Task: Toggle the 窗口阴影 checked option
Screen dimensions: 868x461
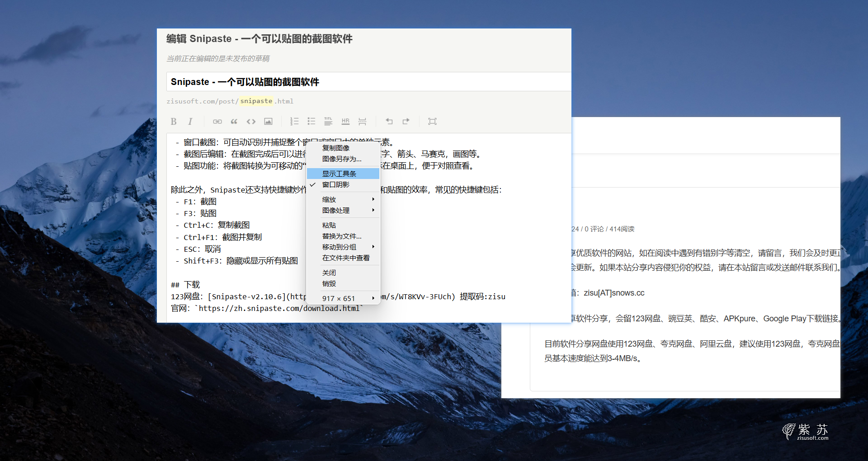Action: click(343, 184)
